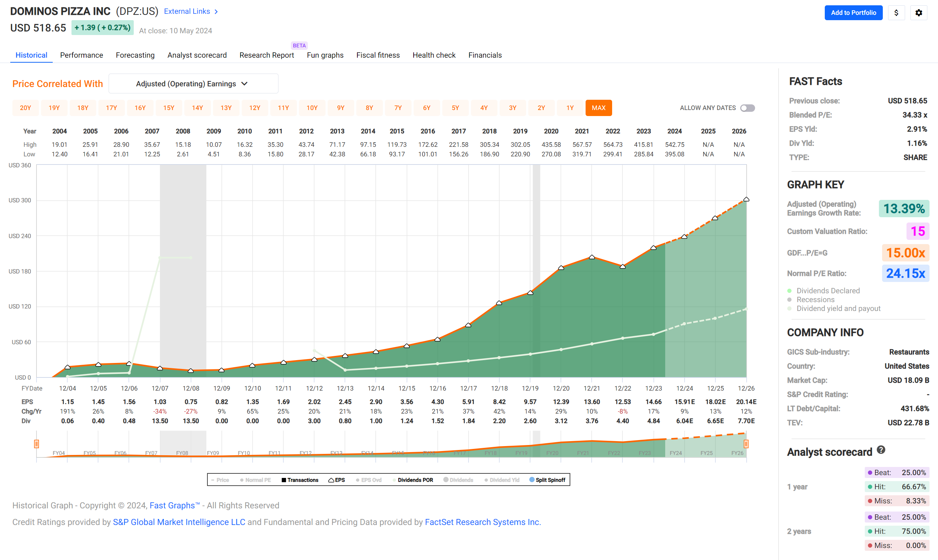Open the Forecasting tab
Image resolution: width=938 pixels, height=560 pixels.
point(135,55)
